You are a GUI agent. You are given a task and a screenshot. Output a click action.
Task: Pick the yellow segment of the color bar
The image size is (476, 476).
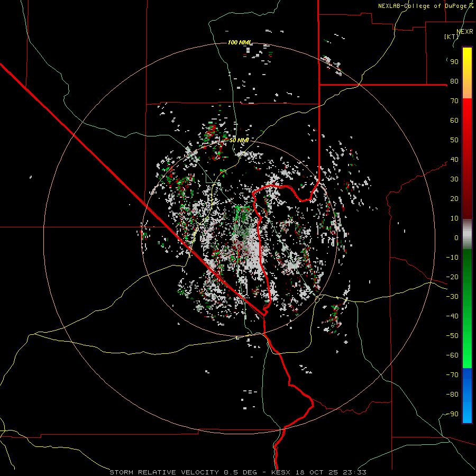[467, 73]
